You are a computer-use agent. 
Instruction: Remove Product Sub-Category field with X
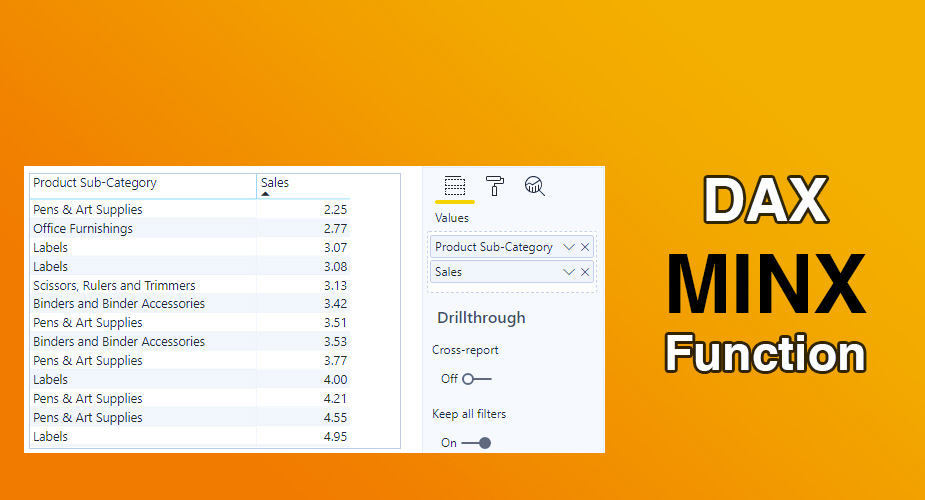(x=585, y=247)
